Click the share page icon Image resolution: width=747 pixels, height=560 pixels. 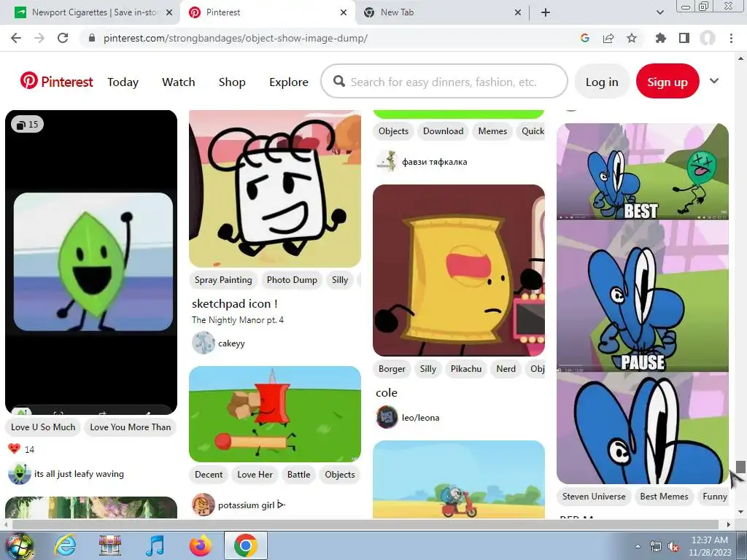pos(608,38)
